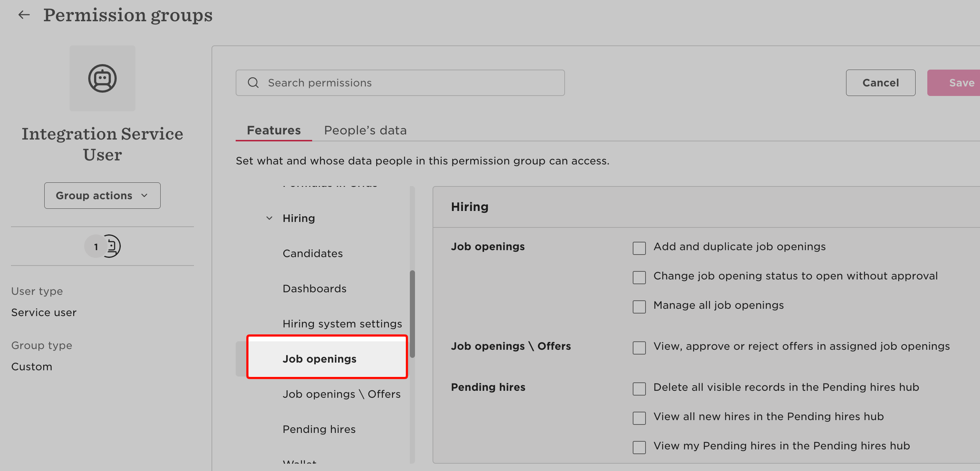Collapse the Hiring tree section
The height and width of the screenshot is (471, 980).
point(269,218)
